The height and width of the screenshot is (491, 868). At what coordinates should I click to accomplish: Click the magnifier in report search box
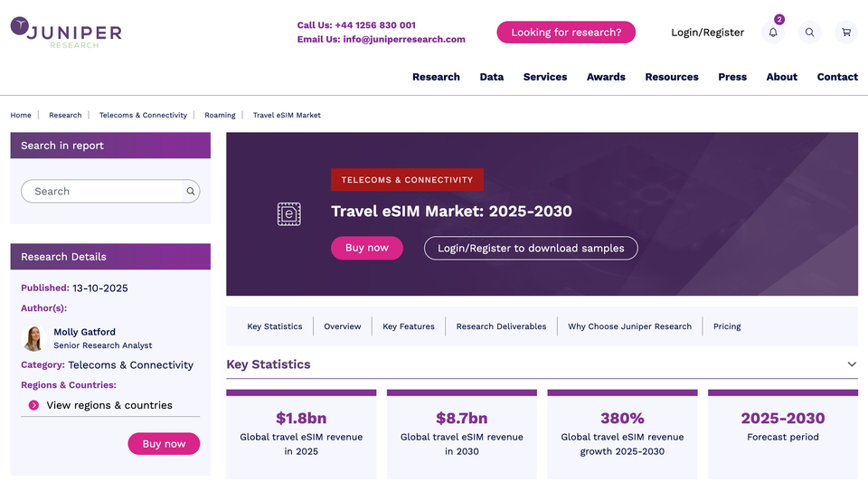pyautogui.click(x=191, y=191)
